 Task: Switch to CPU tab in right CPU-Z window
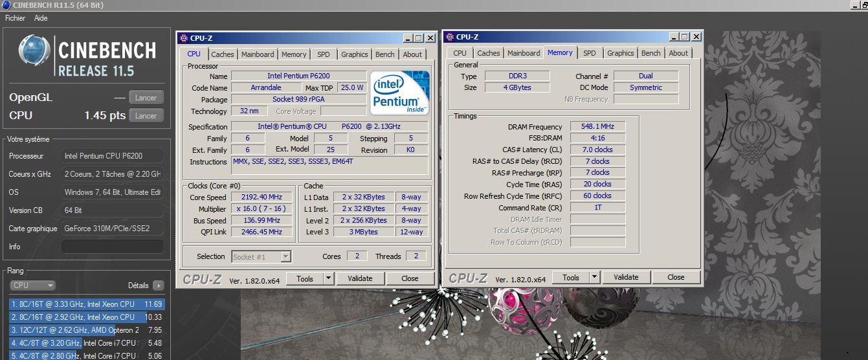click(460, 53)
